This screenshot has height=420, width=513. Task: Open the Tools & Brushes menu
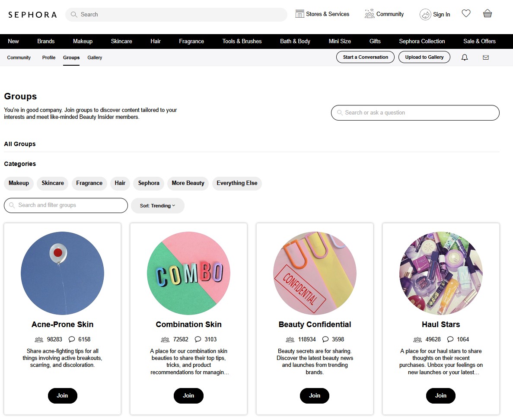click(x=242, y=41)
